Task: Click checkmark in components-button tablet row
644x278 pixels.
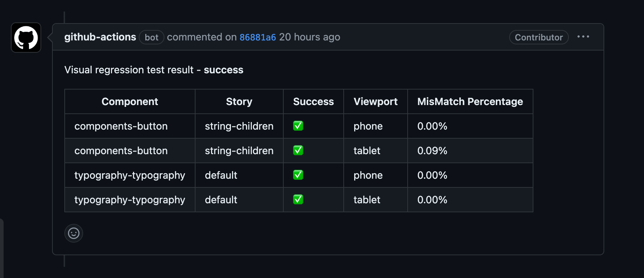Action: pyautogui.click(x=298, y=151)
